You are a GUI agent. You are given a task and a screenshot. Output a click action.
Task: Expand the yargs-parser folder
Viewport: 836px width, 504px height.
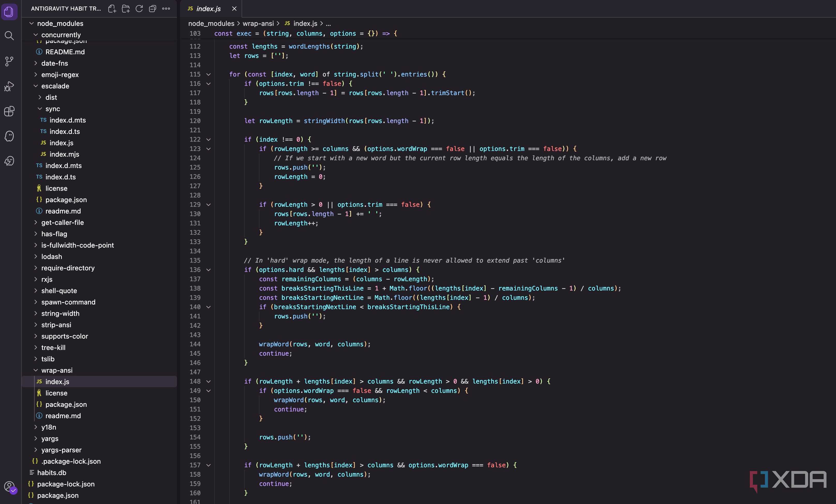[36, 450]
